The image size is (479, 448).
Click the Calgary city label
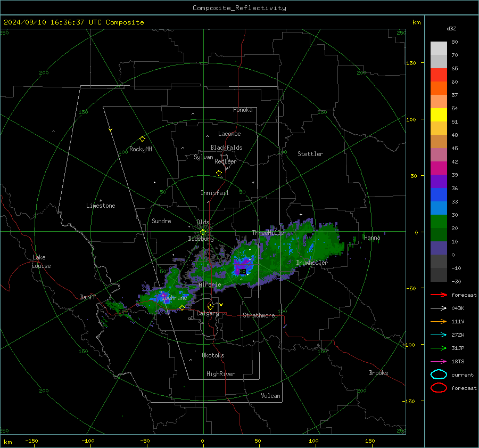(208, 313)
